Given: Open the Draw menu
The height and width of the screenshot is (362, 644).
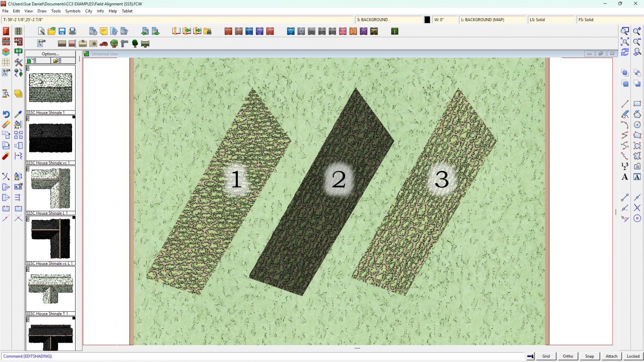Looking at the screenshot, I should pyautogui.click(x=42, y=11).
